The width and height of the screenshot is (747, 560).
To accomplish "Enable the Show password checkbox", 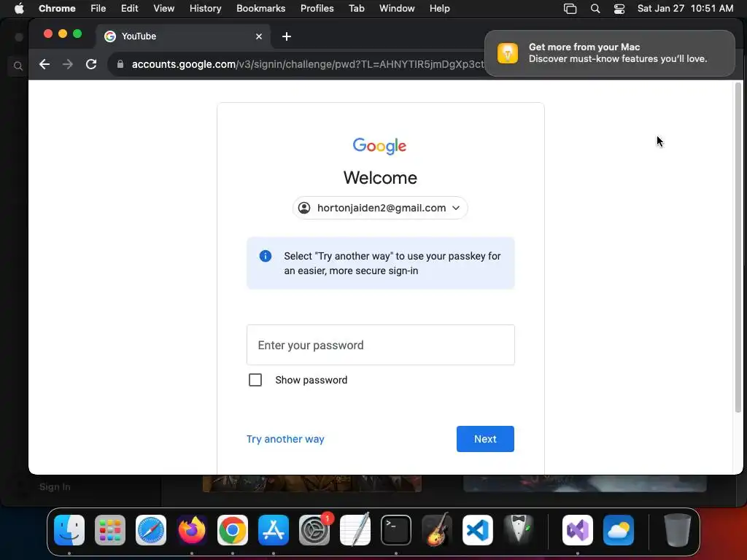I will [x=255, y=380].
